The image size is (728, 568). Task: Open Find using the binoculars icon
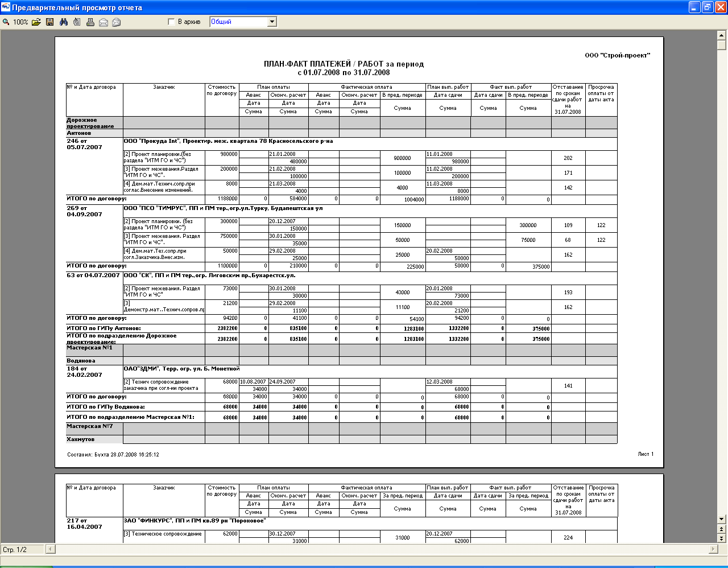(64, 22)
